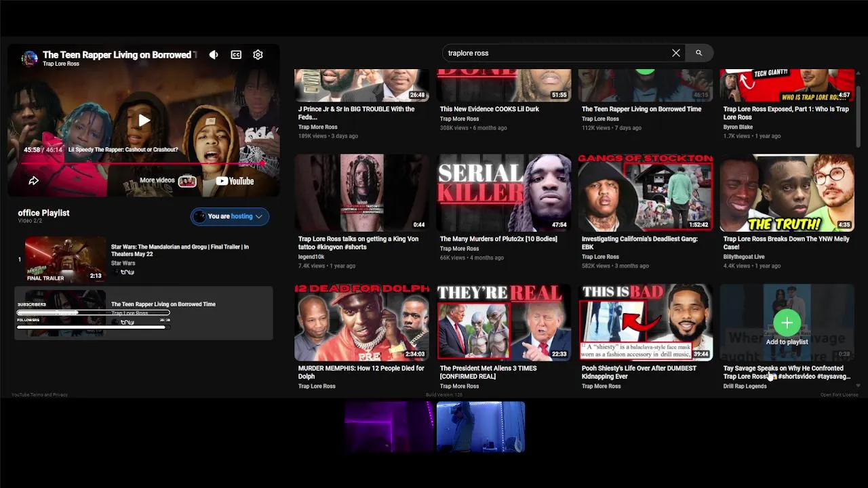
Task: Open the player settings gear
Action: (x=258, y=55)
